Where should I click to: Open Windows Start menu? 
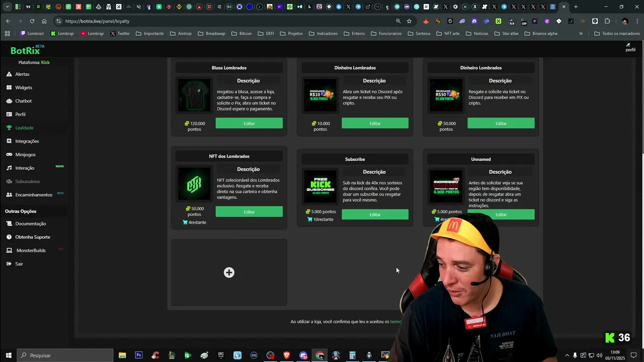click(x=8, y=355)
